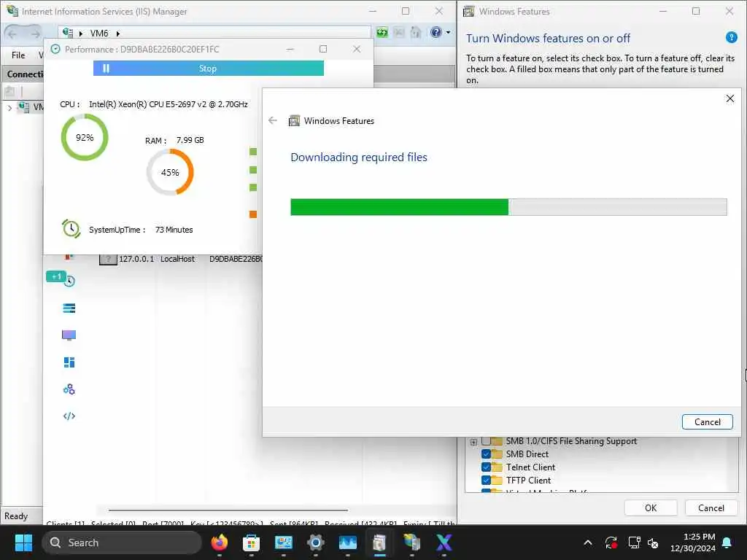Click the client list horizontal scrollbar
Viewport: 747px width, 560px height.
pyautogui.click(x=228, y=510)
